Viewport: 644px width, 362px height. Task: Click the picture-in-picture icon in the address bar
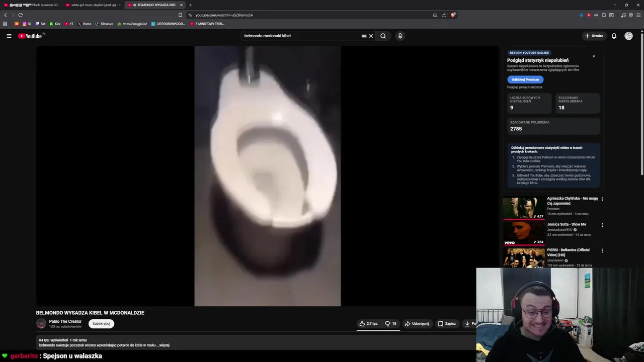click(x=435, y=15)
